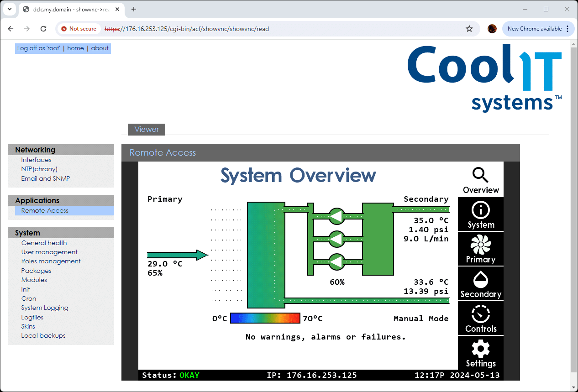The width and height of the screenshot is (578, 392).
Task: Open Packages page
Action: tap(36, 271)
